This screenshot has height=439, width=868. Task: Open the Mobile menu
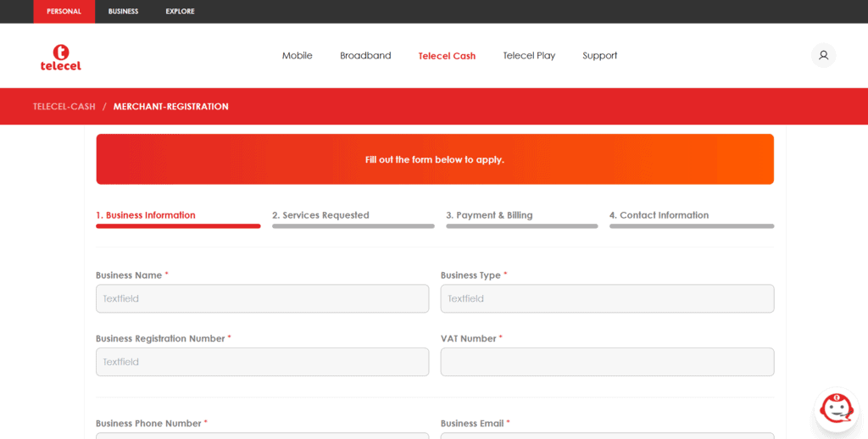298,55
